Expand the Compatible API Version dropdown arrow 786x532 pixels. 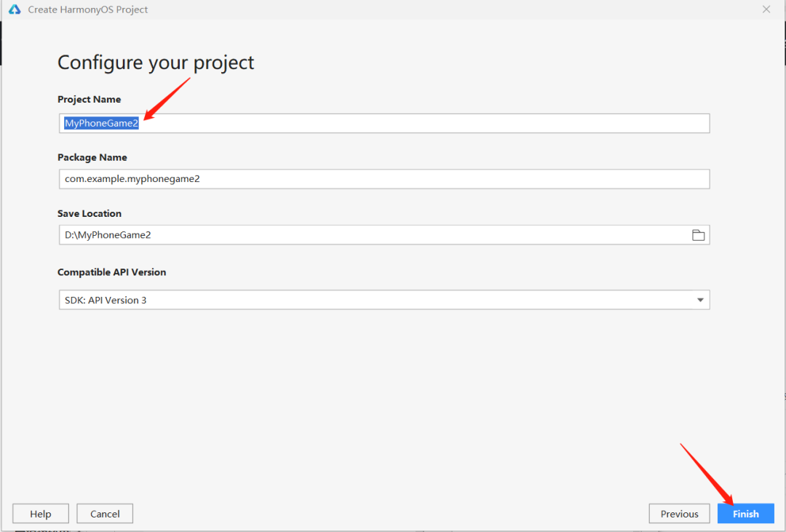pyautogui.click(x=700, y=300)
